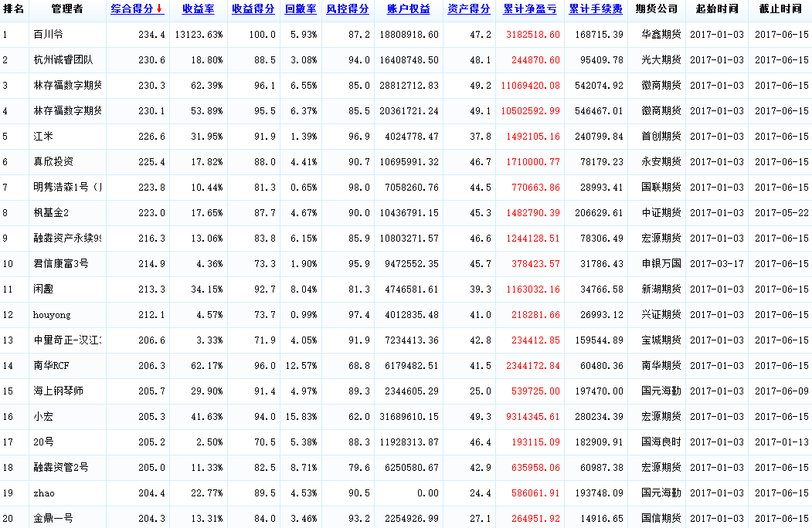812x528 pixels.
Task: Click net profit value 3182518.60
Action: (533, 34)
